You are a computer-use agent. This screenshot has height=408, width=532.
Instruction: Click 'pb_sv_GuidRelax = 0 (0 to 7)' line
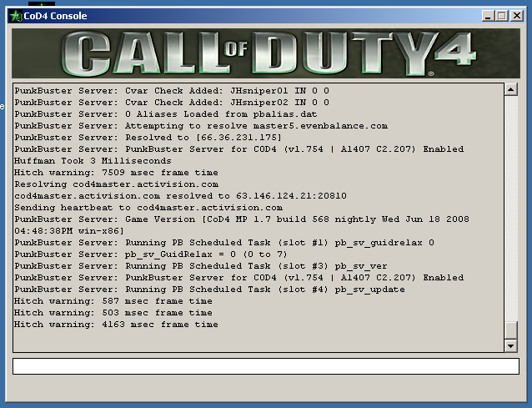pos(151,254)
